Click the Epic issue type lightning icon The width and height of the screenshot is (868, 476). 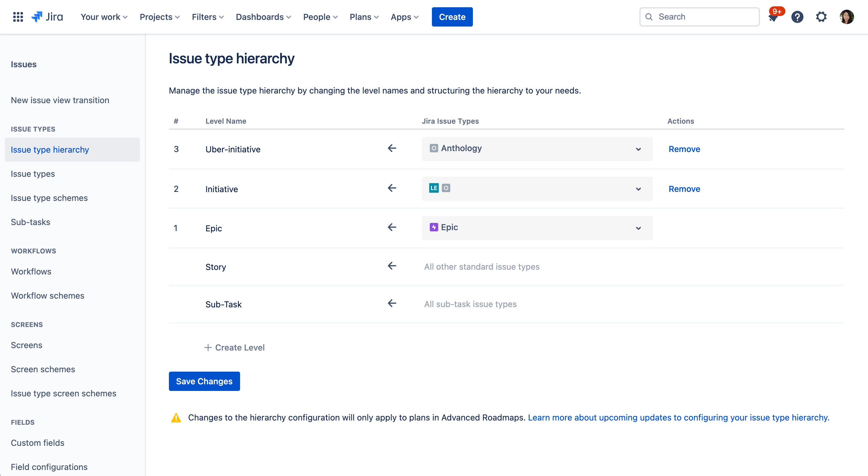(x=433, y=227)
